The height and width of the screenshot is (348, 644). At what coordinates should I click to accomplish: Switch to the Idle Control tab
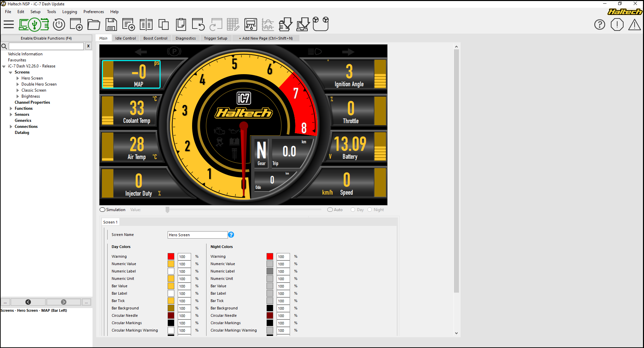[x=125, y=38]
